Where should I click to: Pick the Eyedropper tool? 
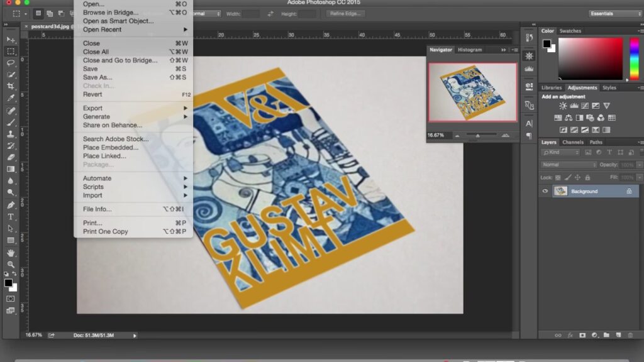coord(11,98)
